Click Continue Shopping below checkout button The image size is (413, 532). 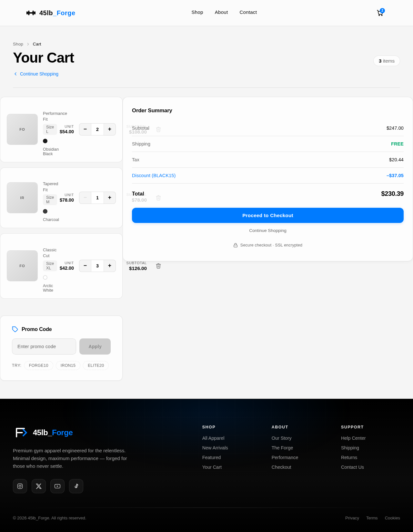(268, 231)
